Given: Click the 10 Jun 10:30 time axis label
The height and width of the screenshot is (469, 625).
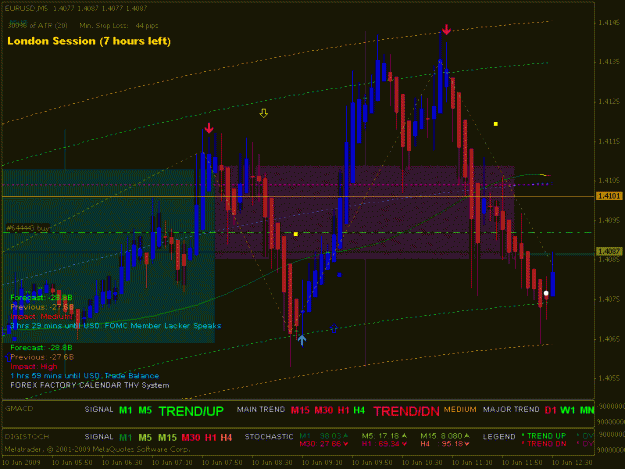Looking at the screenshot, I should pyautogui.click(x=422, y=462).
